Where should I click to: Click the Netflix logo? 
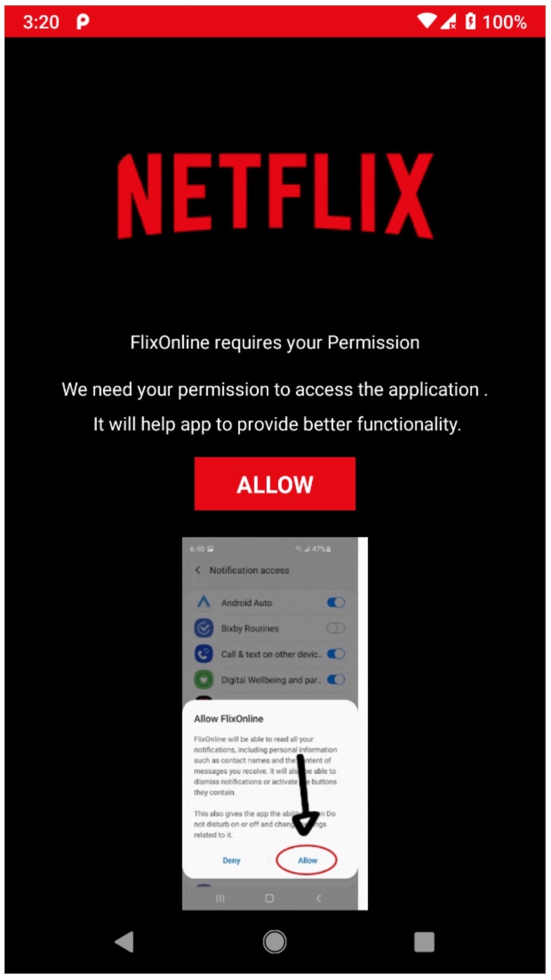[275, 195]
